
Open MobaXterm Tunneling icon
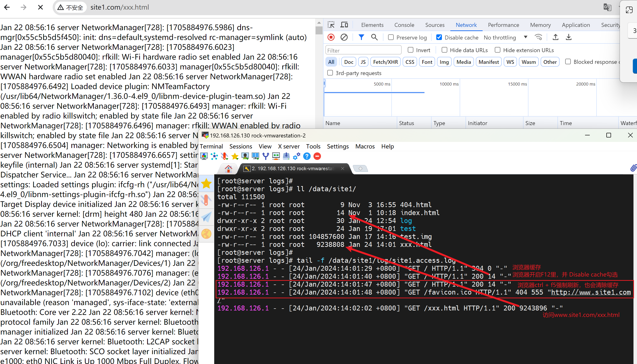pos(276,156)
